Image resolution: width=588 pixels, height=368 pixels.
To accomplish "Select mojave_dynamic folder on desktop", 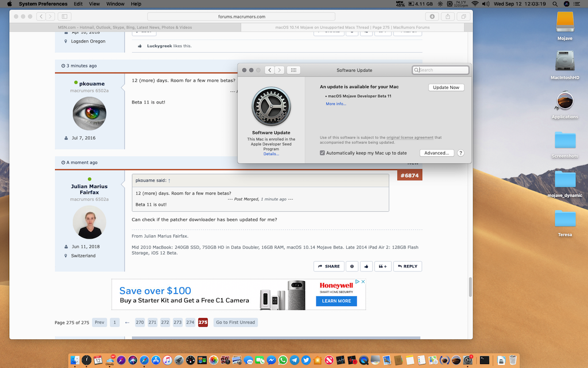I will [x=565, y=179].
